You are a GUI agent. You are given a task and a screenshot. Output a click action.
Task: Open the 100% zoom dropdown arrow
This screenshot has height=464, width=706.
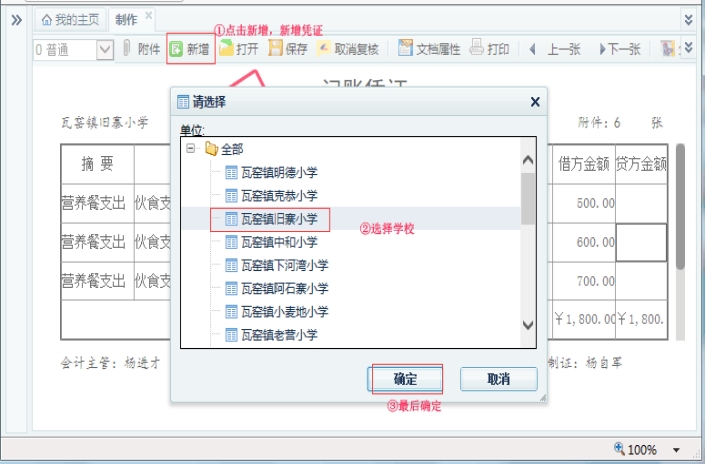click(676, 450)
